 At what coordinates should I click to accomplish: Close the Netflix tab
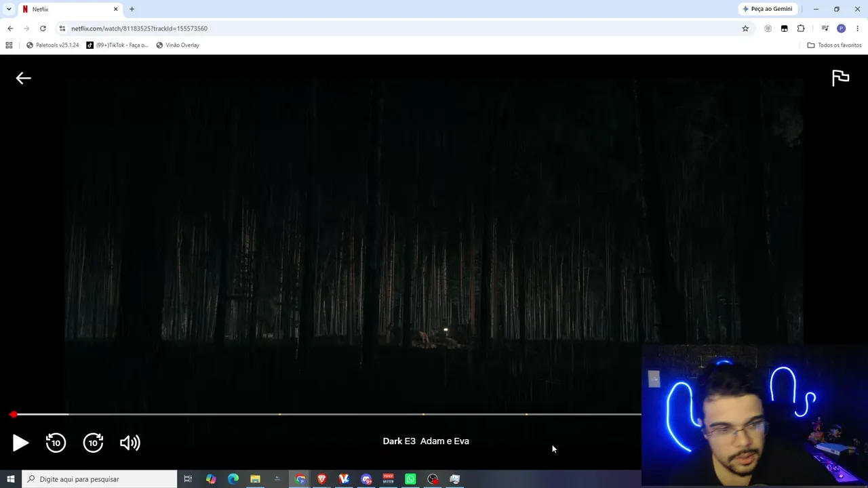(x=115, y=9)
